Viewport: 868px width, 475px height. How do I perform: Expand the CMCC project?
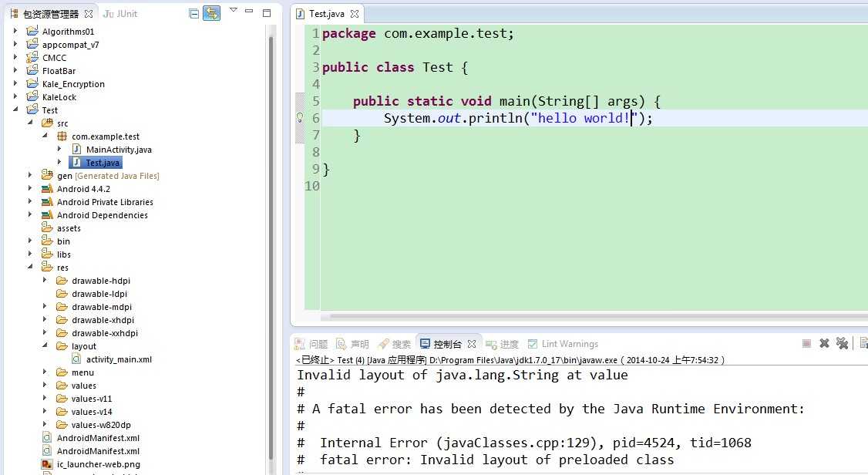click(x=15, y=57)
